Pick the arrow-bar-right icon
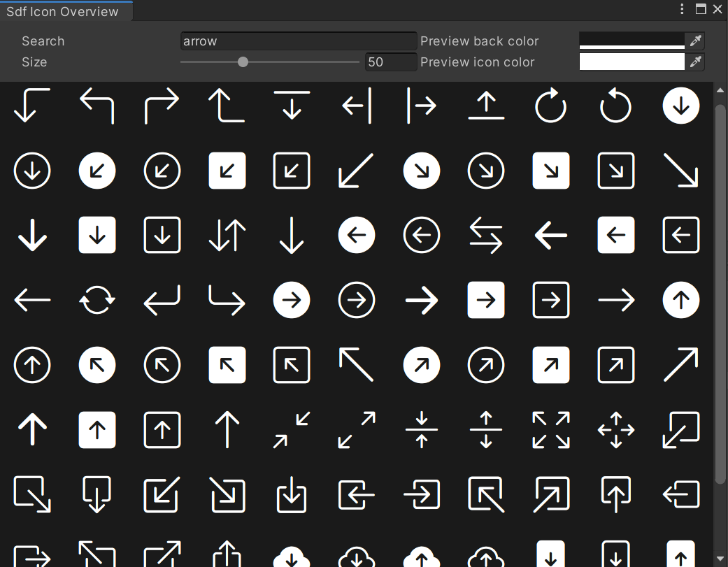This screenshot has width=728, height=567. tap(422, 106)
